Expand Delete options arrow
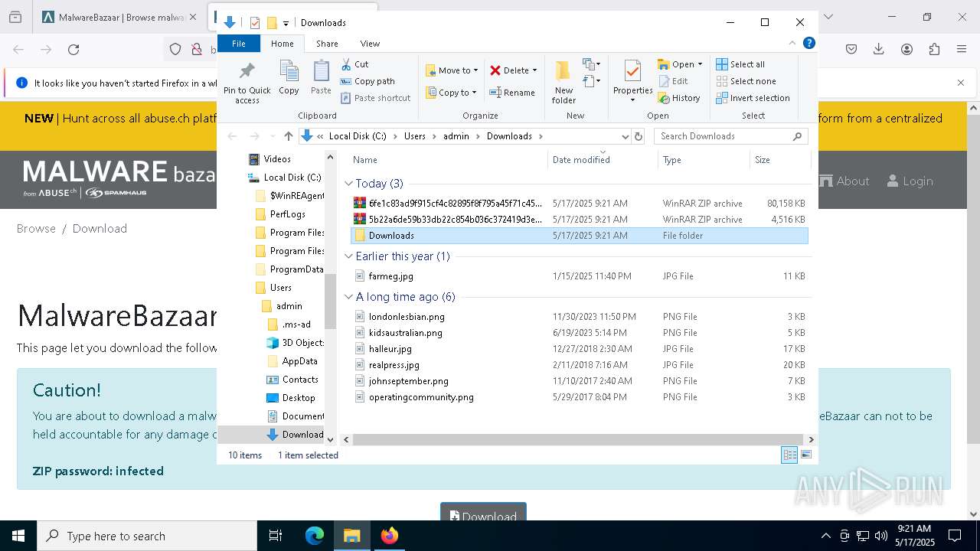The width and height of the screenshot is (980, 551). (x=534, y=70)
